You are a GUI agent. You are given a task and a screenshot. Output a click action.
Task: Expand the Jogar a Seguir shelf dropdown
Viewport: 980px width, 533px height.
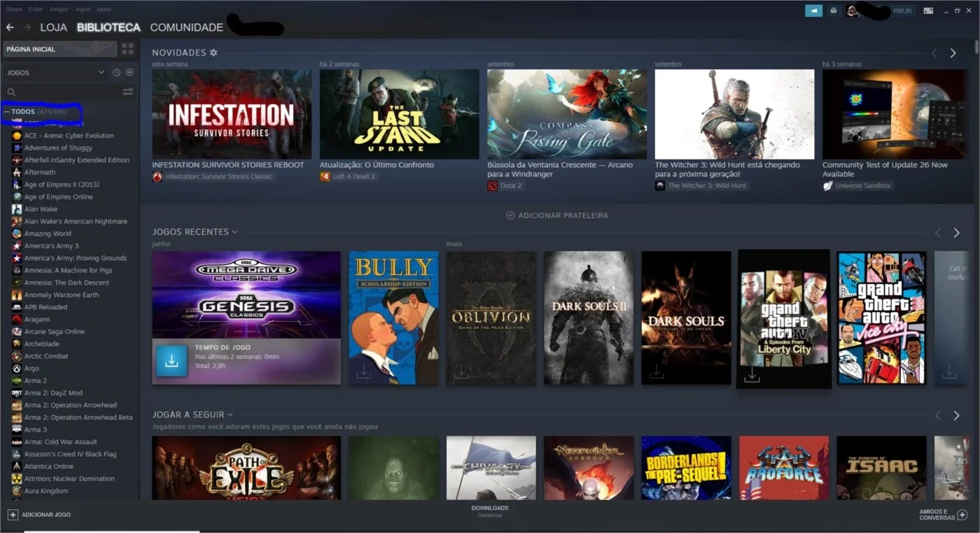pos(230,415)
